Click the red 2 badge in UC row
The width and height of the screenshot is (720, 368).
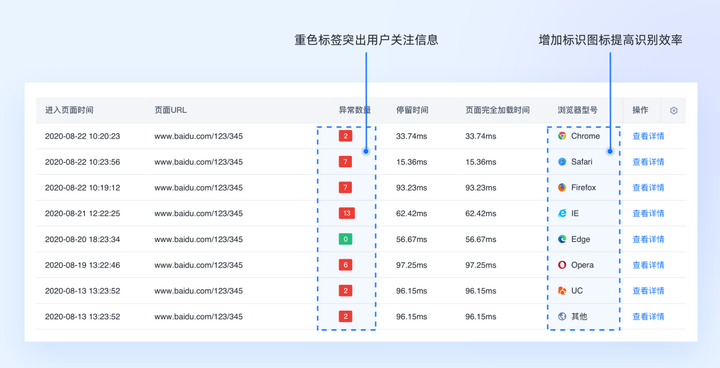pyautogui.click(x=345, y=290)
